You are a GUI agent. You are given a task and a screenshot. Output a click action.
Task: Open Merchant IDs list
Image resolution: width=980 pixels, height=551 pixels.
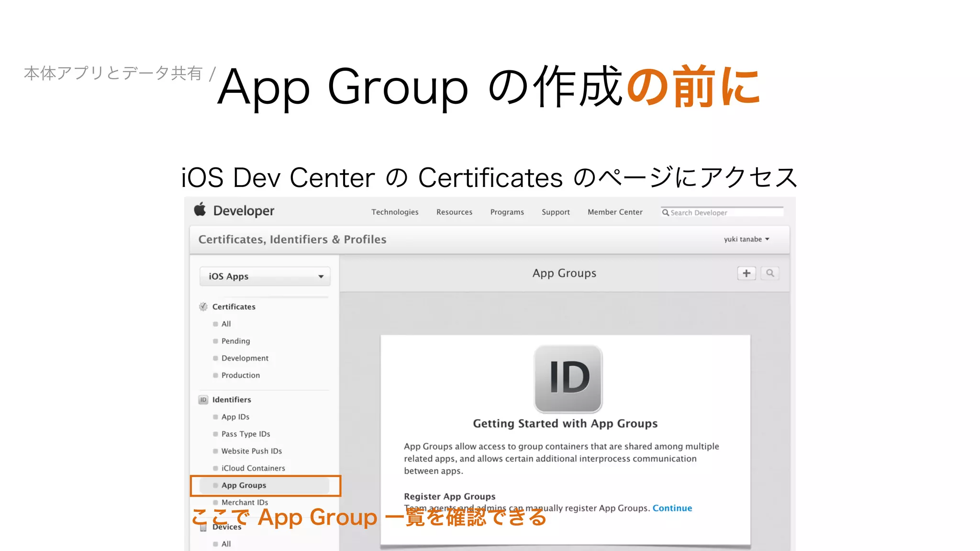click(245, 502)
